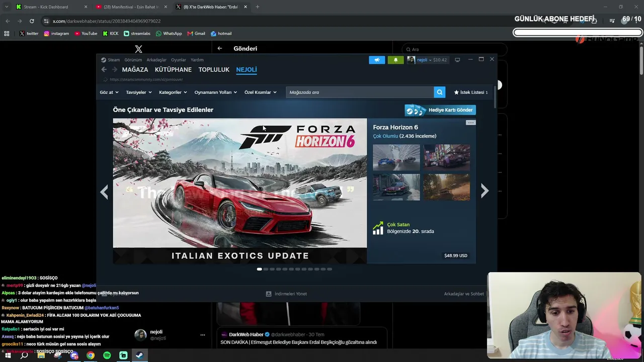Click the Chrome address bar URL
The width and height of the screenshot is (644, 362).
click(x=107, y=21)
